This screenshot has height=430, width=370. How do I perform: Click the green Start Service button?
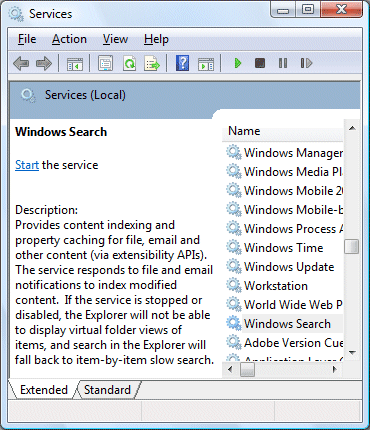(x=238, y=63)
